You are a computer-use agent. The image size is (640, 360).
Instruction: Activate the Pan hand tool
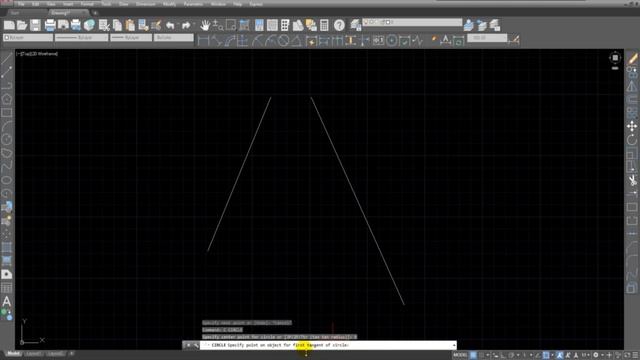[x=205, y=25]
